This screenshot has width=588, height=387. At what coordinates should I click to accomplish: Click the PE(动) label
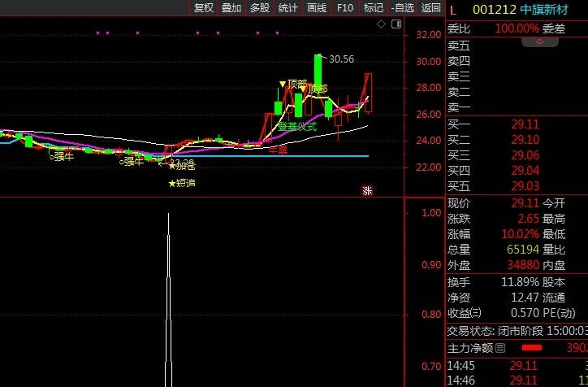click(x=559, y=313)
